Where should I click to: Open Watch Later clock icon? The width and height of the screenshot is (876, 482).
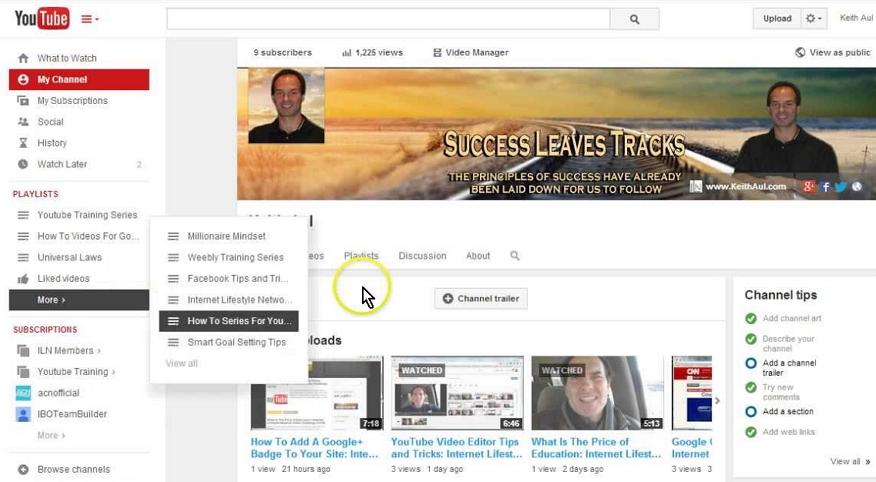(23, 164)
